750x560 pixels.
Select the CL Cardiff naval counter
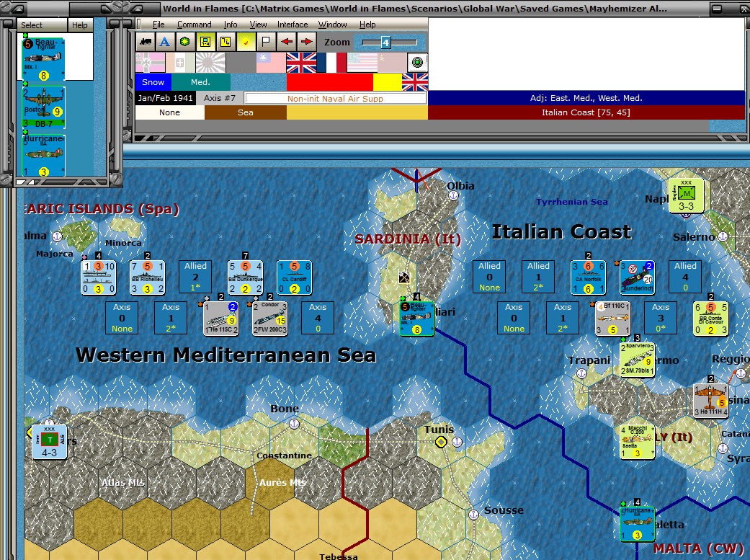coord(294,277)
